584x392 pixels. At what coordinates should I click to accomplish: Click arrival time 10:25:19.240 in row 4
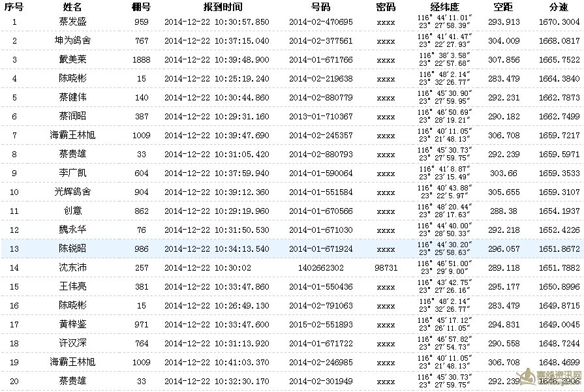241,78
